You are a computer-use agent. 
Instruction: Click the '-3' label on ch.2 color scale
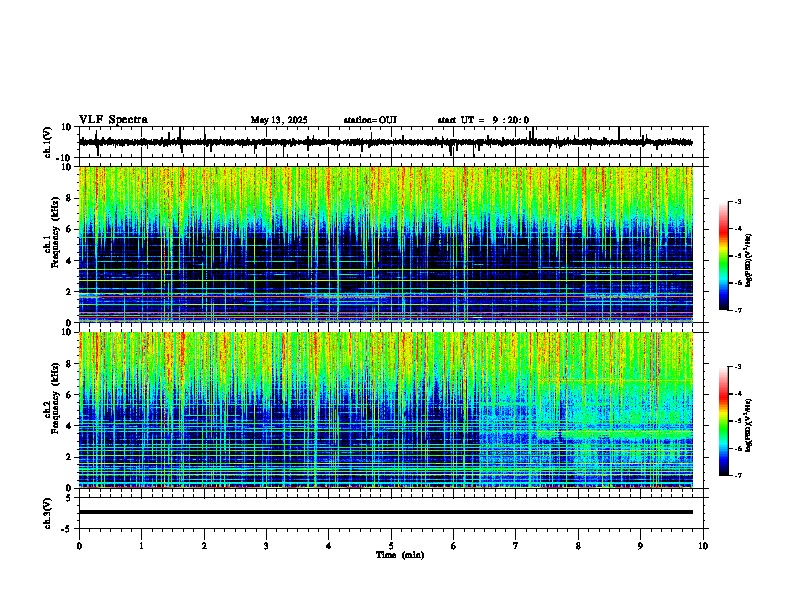coord(737,367)
